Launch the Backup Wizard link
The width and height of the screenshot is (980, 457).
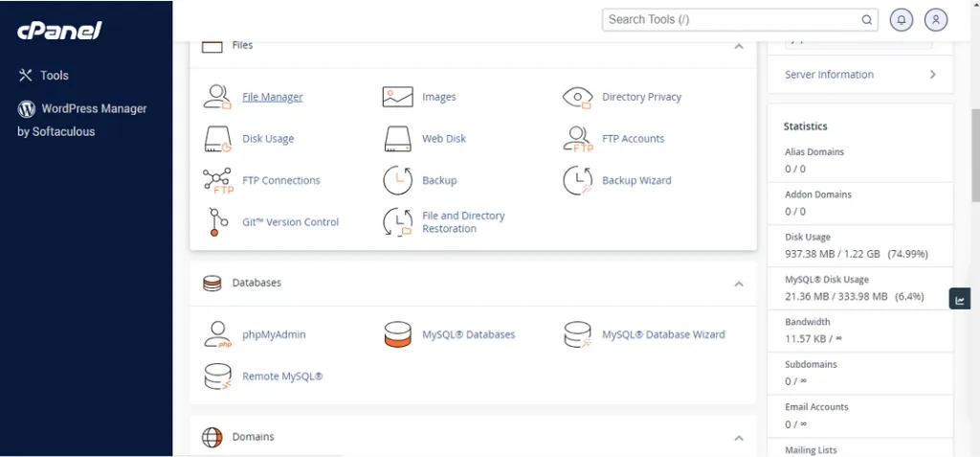coord(636,180)
